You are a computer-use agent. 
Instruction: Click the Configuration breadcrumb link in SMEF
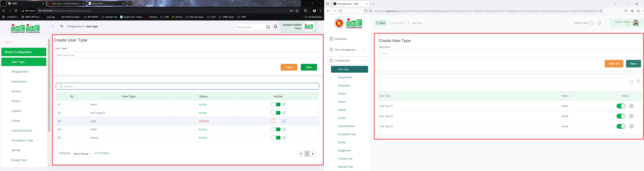[x=74, y=26]
